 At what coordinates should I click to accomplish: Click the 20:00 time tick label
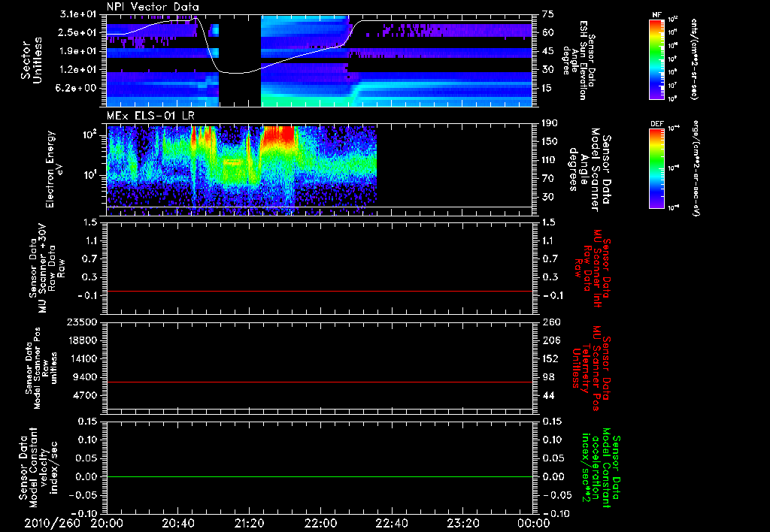(x=107, y=523)
